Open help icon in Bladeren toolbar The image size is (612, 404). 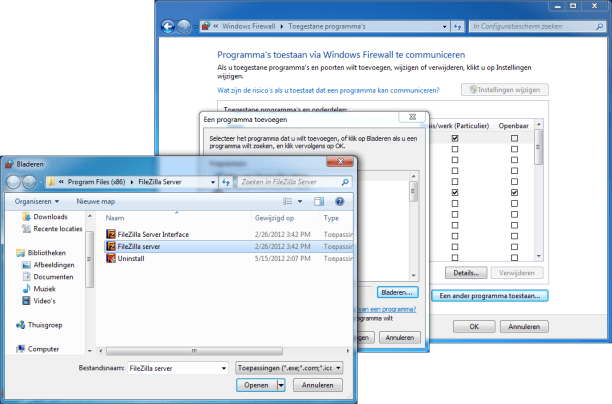point(340,201)
